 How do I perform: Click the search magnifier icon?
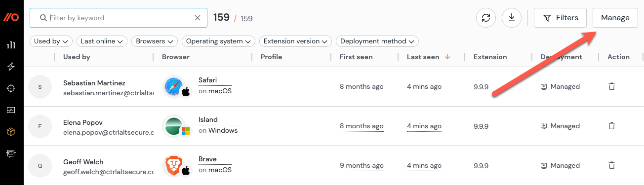[43, 18]
